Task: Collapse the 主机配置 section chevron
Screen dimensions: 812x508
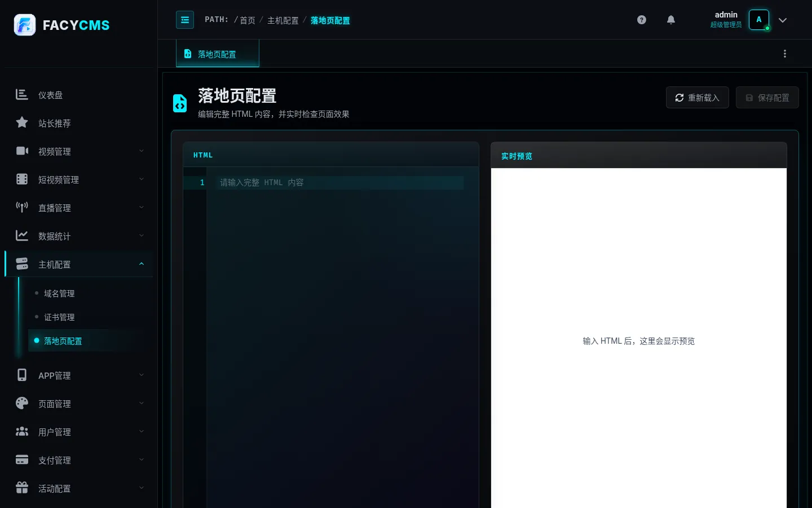Action: tap(142, 264)
